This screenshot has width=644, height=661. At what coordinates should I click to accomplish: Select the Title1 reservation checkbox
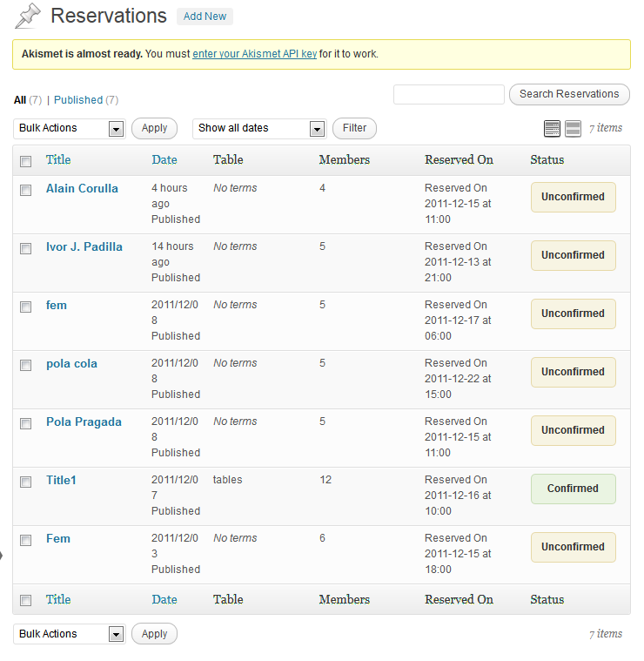pyautogui.click(x=26, y=482)
